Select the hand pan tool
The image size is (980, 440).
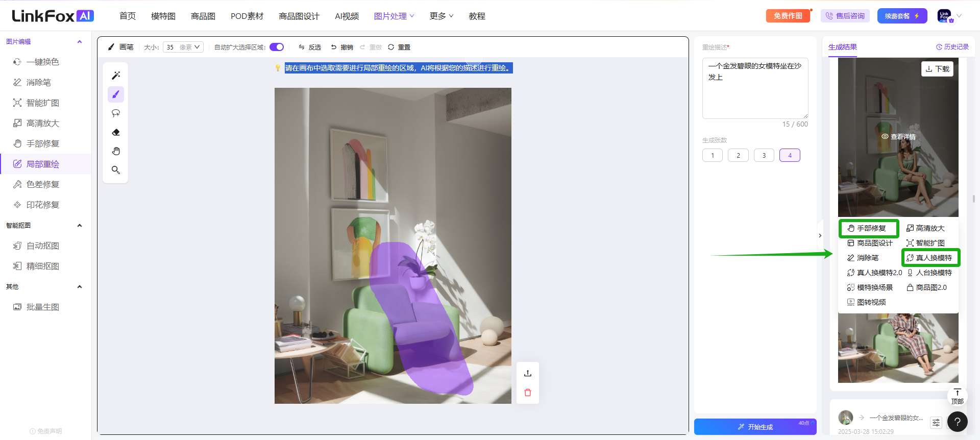point(116,151)
